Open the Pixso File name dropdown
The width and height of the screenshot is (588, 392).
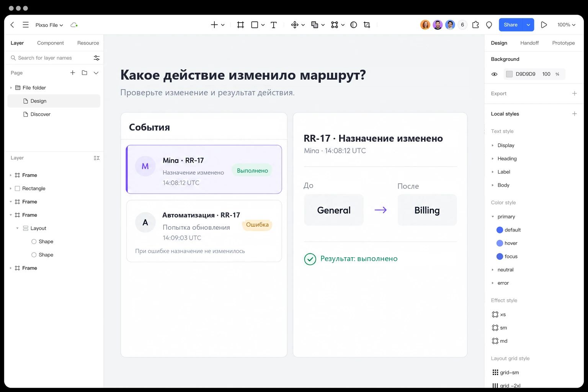[49, 25]
